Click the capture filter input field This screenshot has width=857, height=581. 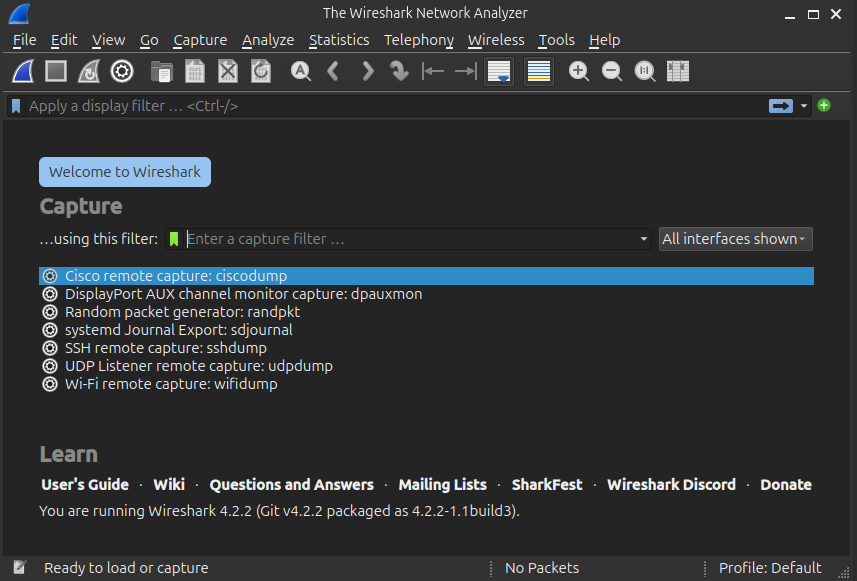click(x=411, y=239)
